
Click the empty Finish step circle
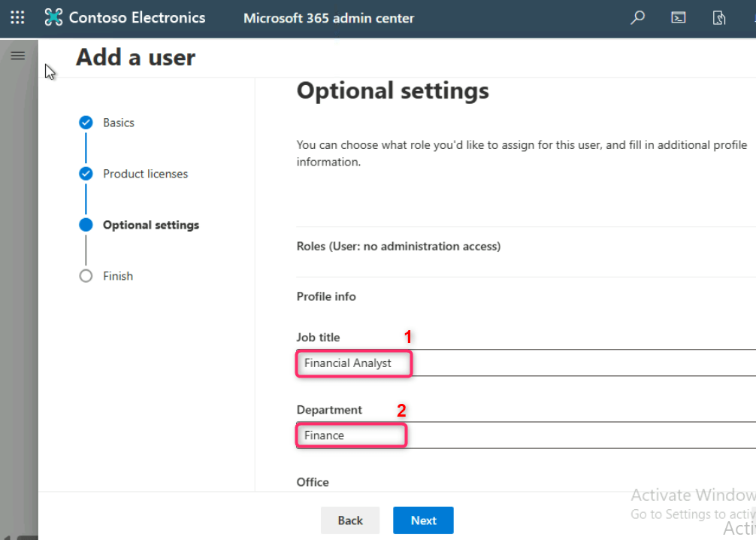point(86,276)
